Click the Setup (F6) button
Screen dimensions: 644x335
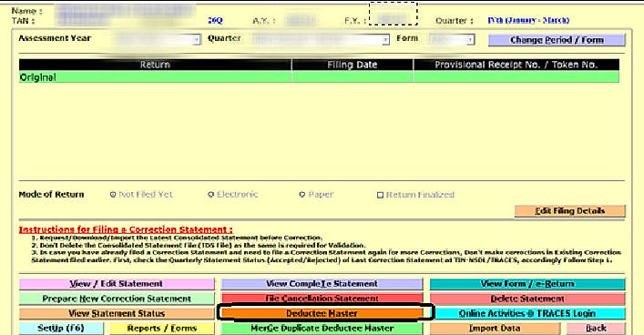[61, 329]
